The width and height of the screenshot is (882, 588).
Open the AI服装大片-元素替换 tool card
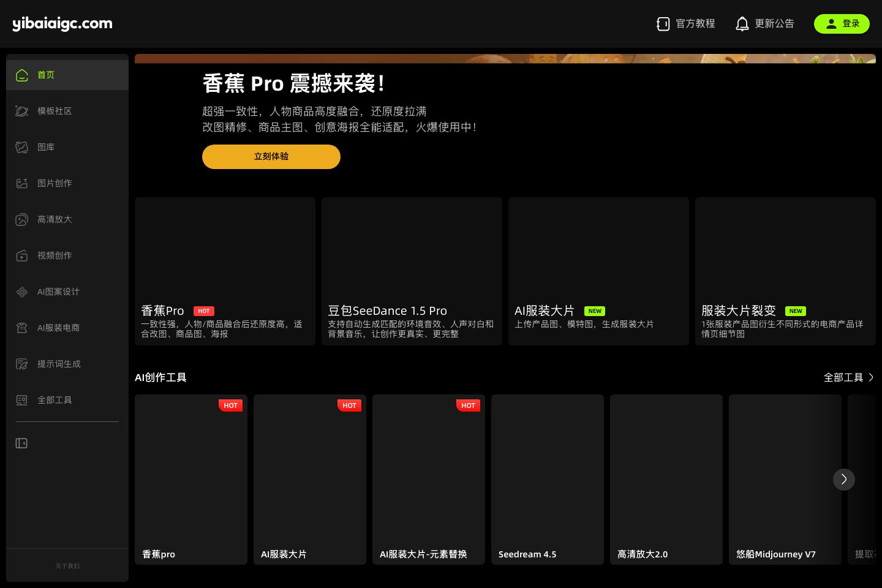[429, 480]
